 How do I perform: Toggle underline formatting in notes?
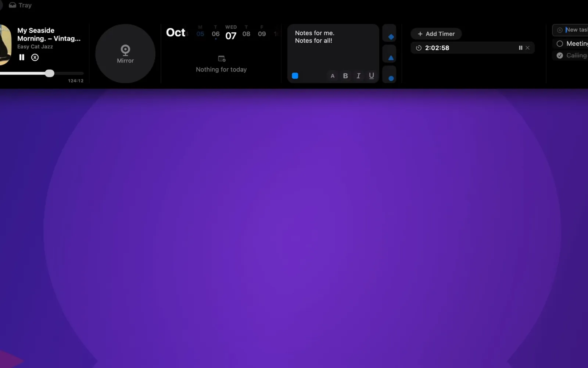372,76
